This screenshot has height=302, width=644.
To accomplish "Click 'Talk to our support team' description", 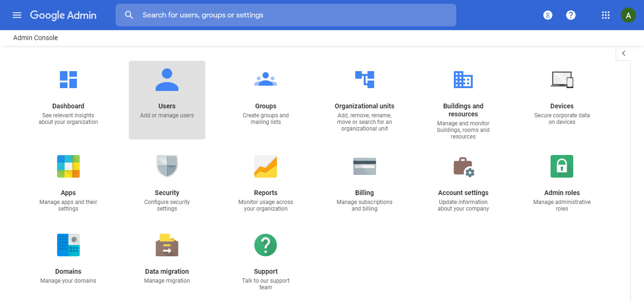I will (x=266, y=284).
